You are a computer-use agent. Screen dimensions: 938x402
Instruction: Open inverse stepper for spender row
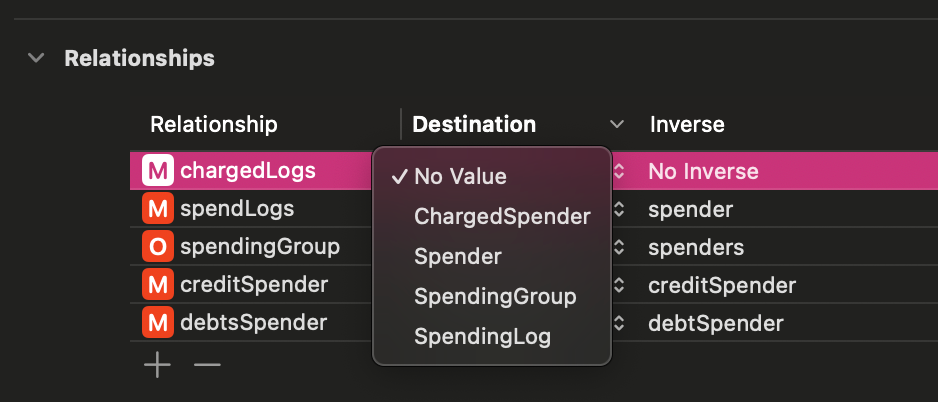pyautogui.click(x=619, y=210)
